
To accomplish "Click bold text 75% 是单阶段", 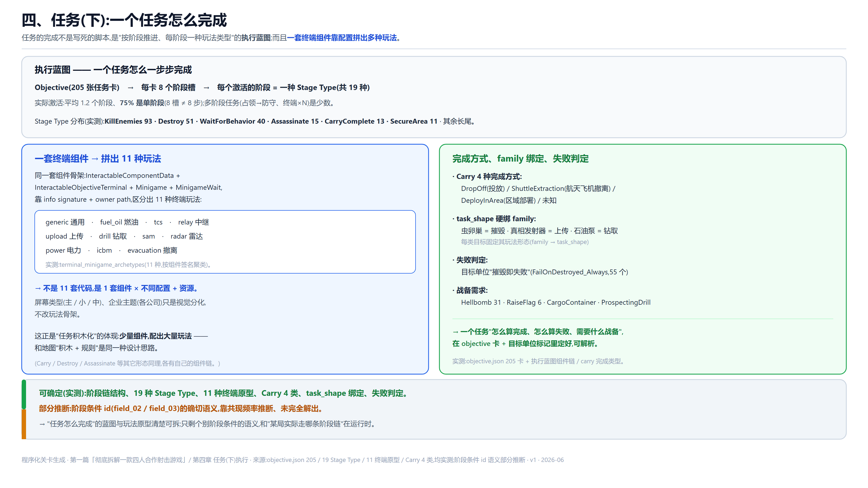I will (x=142, y=103).
